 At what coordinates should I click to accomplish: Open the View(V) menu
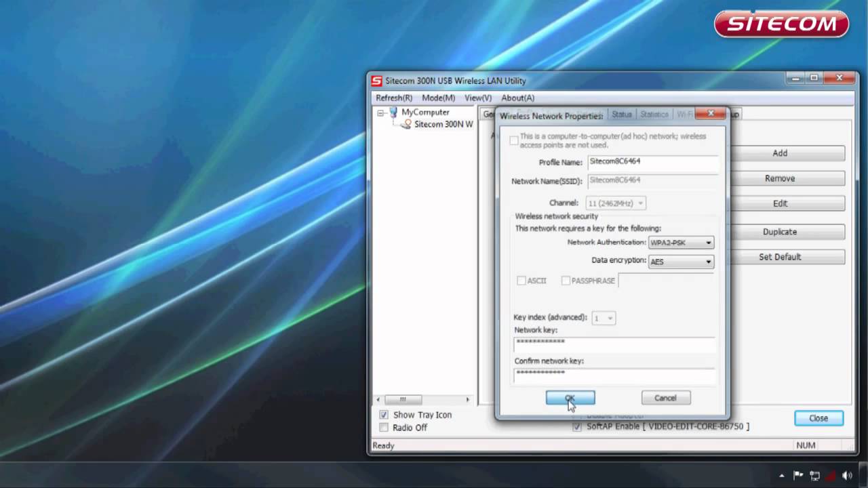tap(478, 98)
